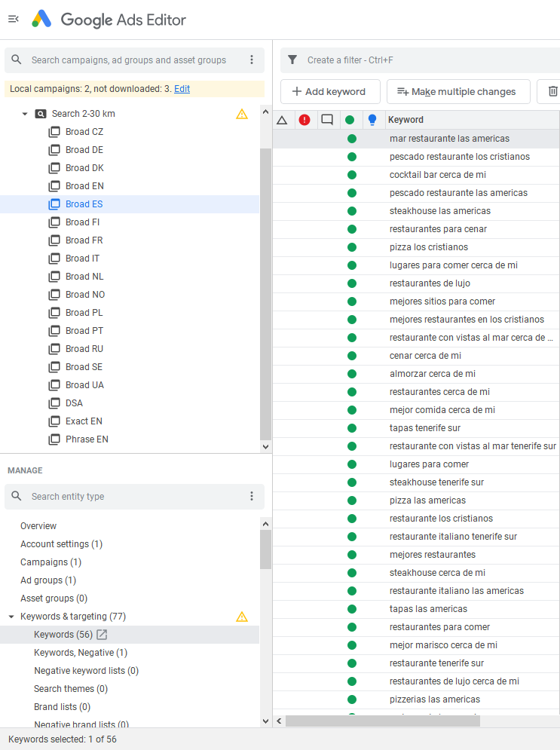
Task: Click green status dot for tapas tenerife sur
Action: [352, 428]
